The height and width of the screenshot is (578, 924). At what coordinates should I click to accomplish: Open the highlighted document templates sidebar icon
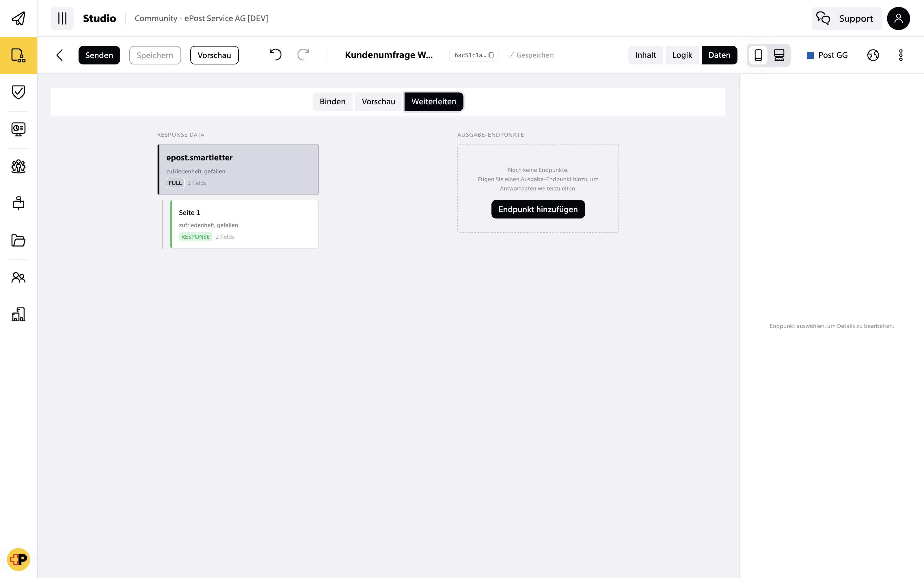pyautogui.click(x=18, y=55)
